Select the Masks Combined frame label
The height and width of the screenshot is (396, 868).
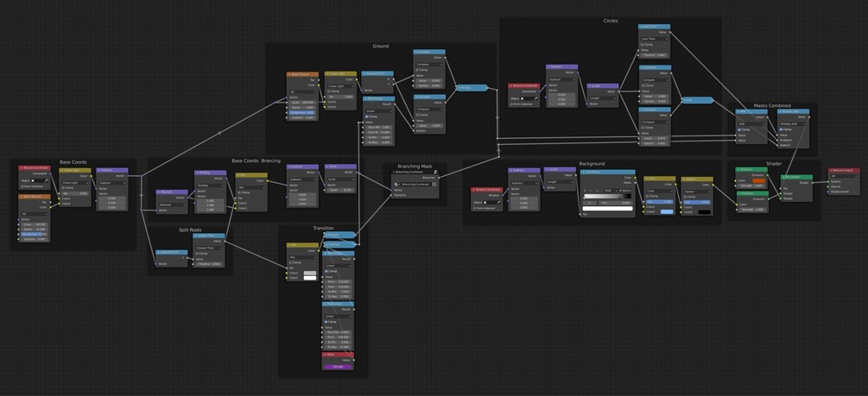(772, 105)
